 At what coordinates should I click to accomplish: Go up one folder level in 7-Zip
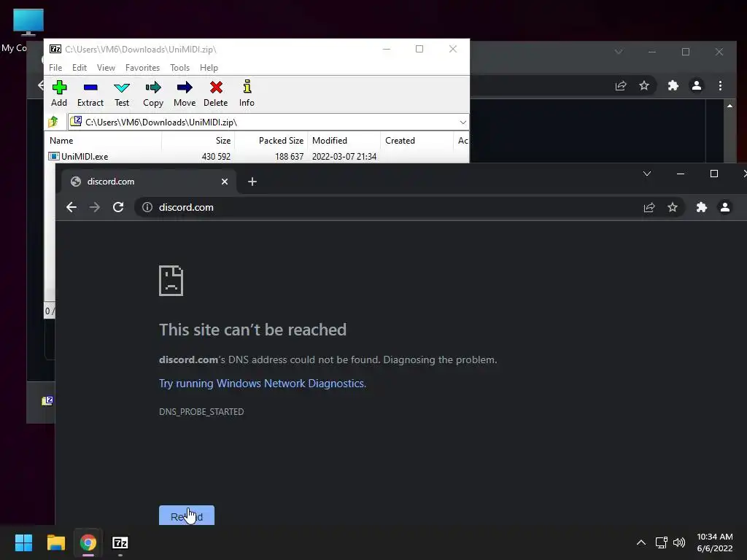tap(53, 122)
